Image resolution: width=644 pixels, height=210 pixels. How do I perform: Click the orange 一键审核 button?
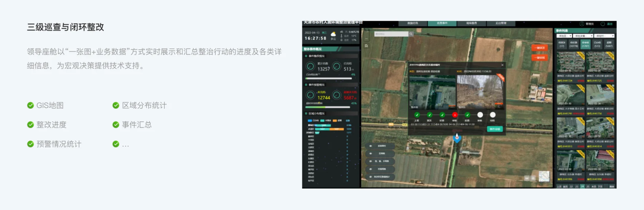[539, 57]
